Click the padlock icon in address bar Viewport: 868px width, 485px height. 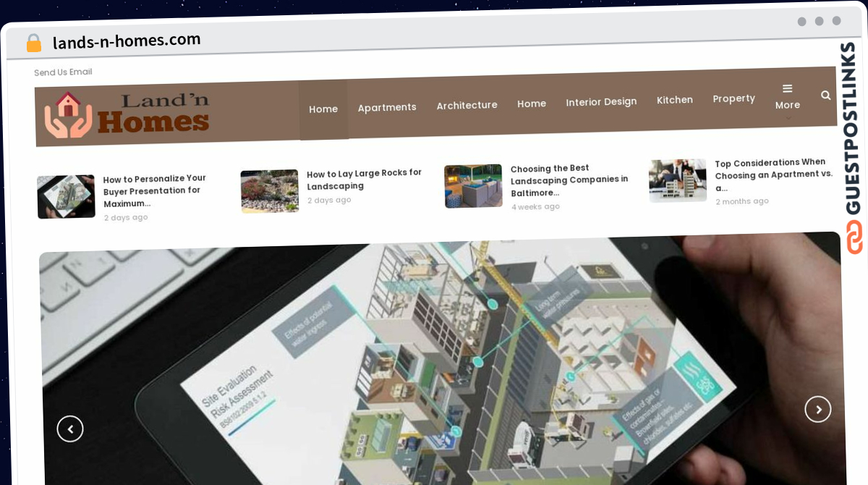(x=33, y=43)
